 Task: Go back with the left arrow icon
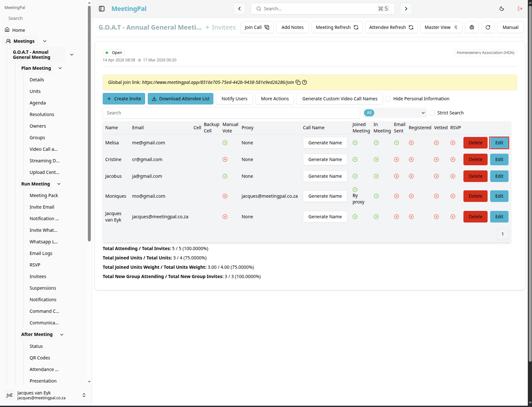(239, 9)
